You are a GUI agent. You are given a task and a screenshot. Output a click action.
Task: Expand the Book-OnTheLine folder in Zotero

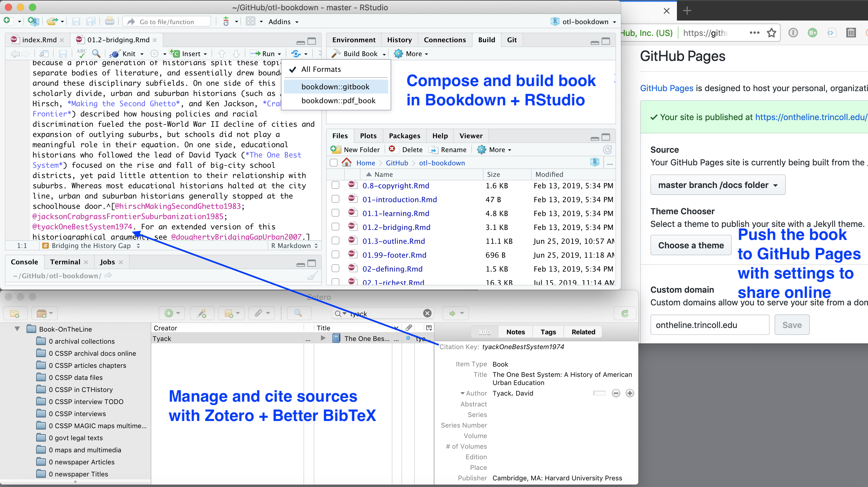point(17,328)
